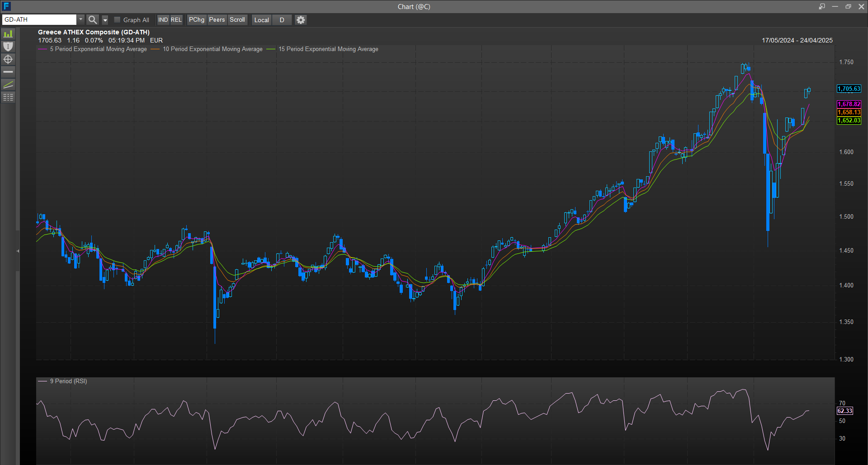Click the Local currency button
This screenshot has height=465, width=868.
click(261, 20)
